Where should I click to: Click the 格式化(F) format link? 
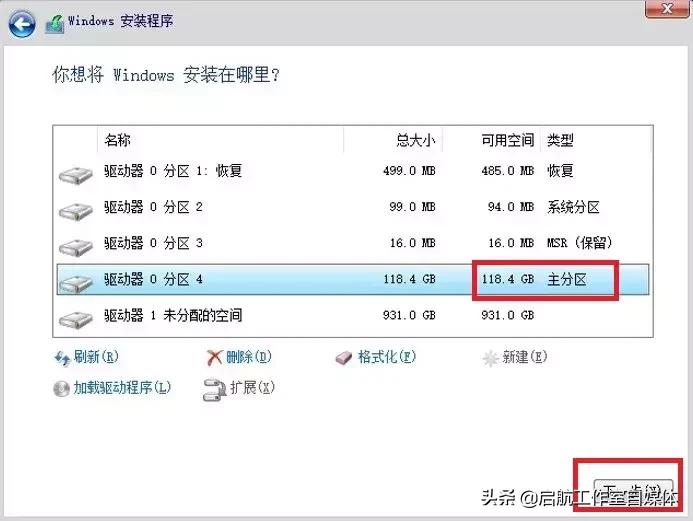pyautogui.click(x=387, y=357)
